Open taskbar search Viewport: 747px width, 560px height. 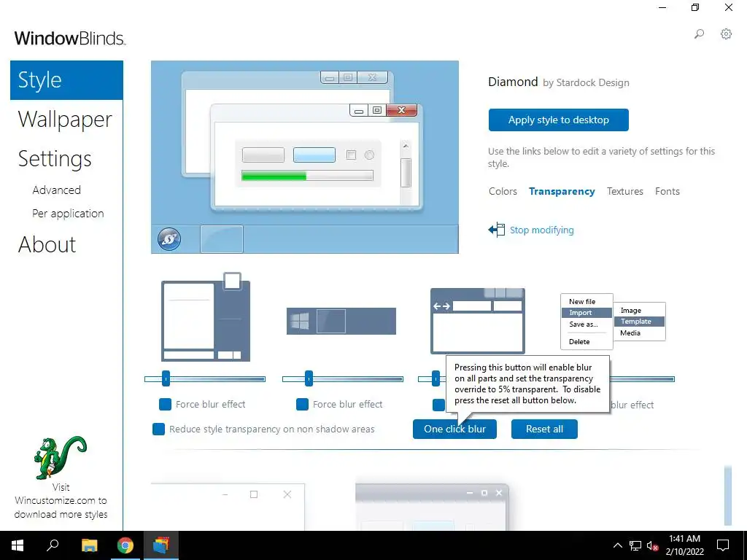[53, 545]
